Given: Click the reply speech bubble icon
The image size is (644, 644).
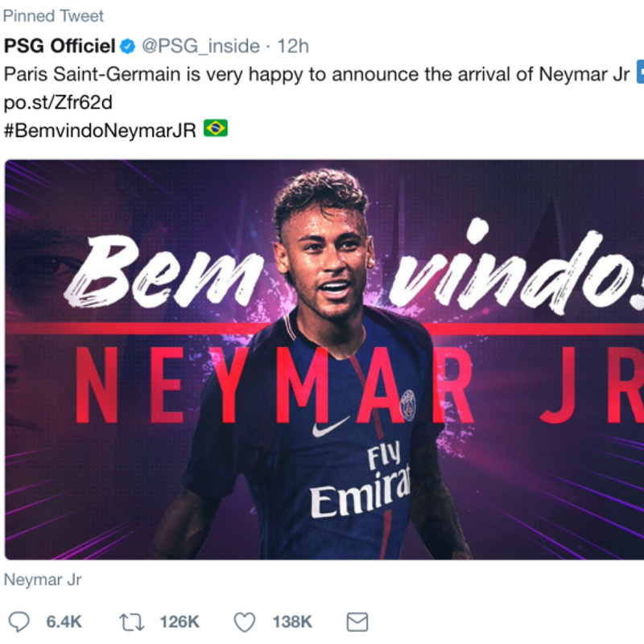Looking at the screenshot, I should point(19,621).
